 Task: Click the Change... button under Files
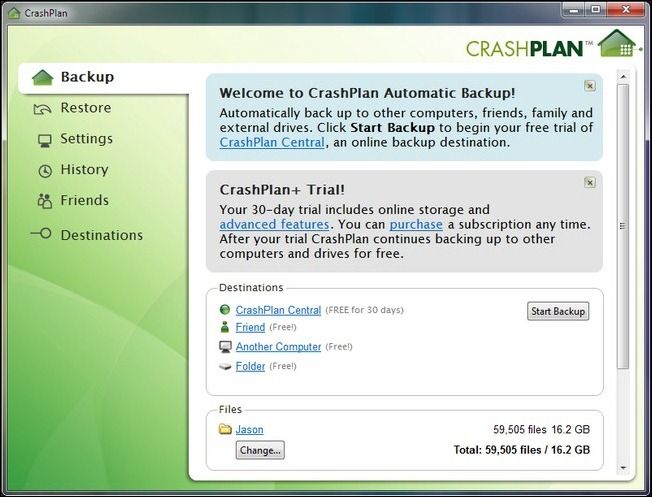click(260, 450)
